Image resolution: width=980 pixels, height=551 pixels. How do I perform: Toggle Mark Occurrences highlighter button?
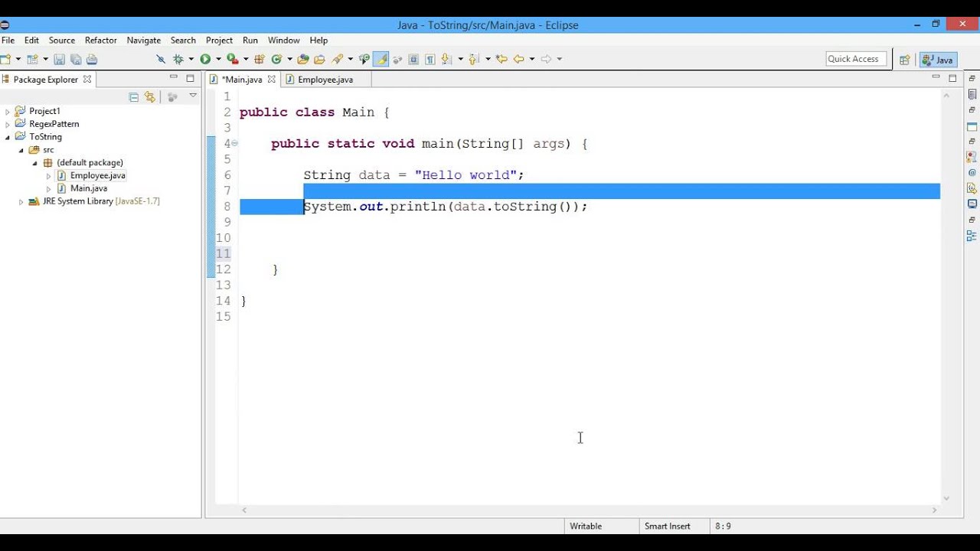[x=381, y=59]
